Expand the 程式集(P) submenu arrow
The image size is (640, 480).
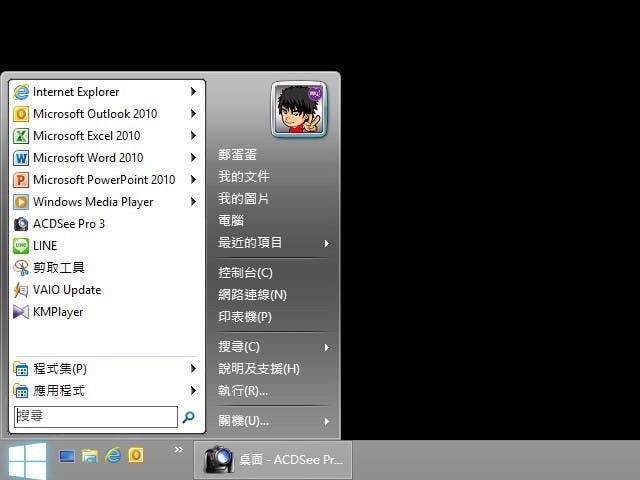click(193, 369)
